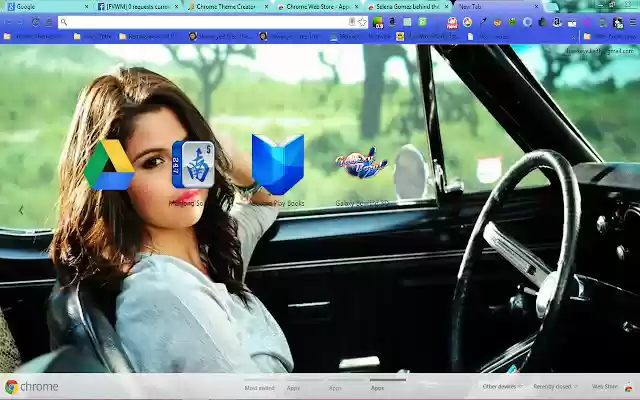Open the second bookmark with a face avatar
Image resolution: width=640 pixels, height=400 pixels.
coord(289,37)
